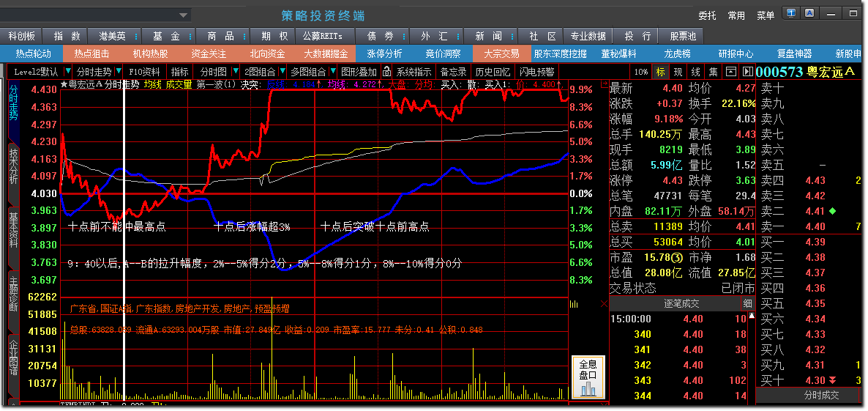Viewport: 868px width, 411px height.
Task: Click the 闪电预警 button
Action: [x=536, y=72]
